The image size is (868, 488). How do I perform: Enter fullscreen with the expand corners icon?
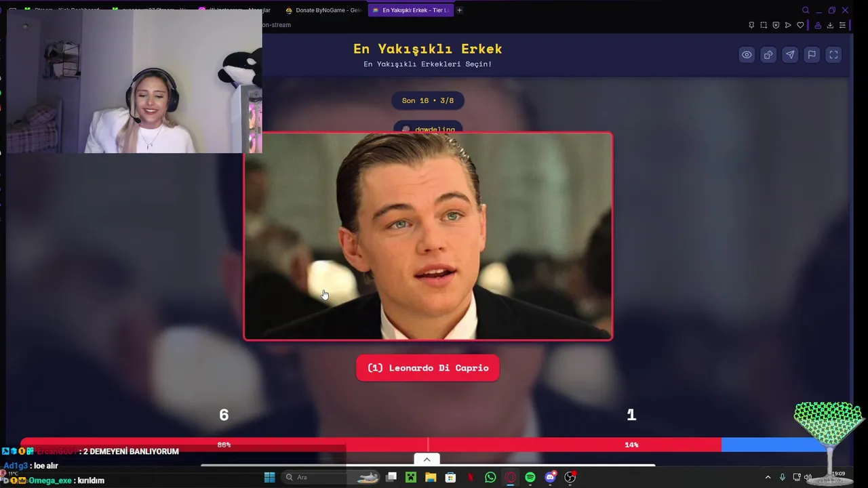coord(833,55)
